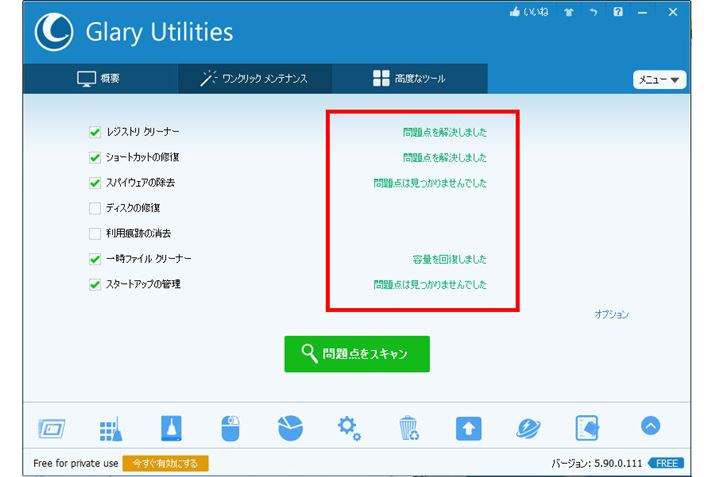Switch to ワンクリック メンテナンス tab
715x477 pixels.
254,78
